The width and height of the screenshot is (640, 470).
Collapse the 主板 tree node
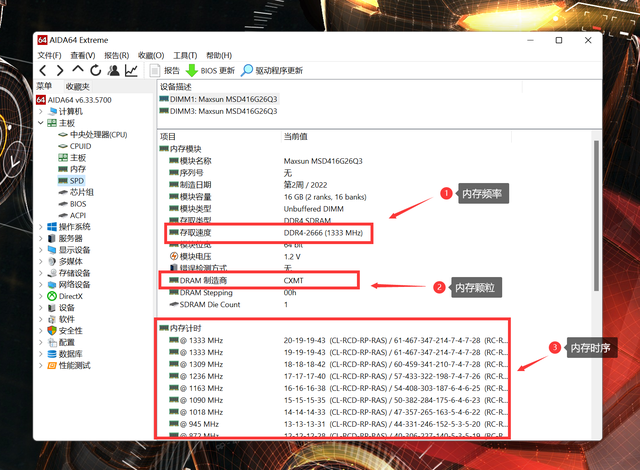click(x=40, y=123)
